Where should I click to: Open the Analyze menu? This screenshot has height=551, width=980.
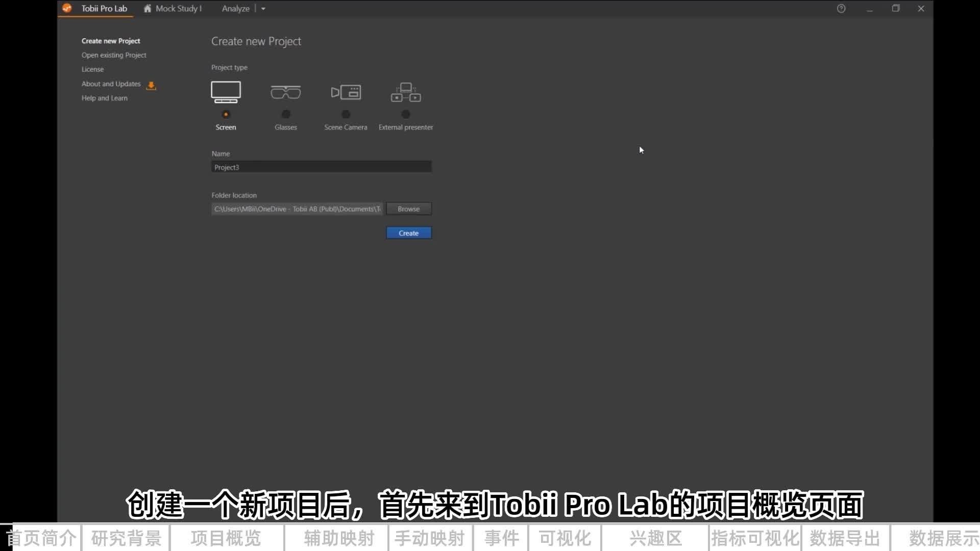coord(235,9)
